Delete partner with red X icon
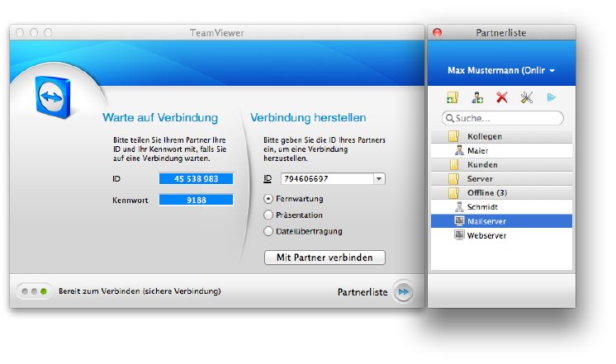Image resolution: width=616 pixels, height=364 pixels. pyautogui.click(x=502, y=97)
